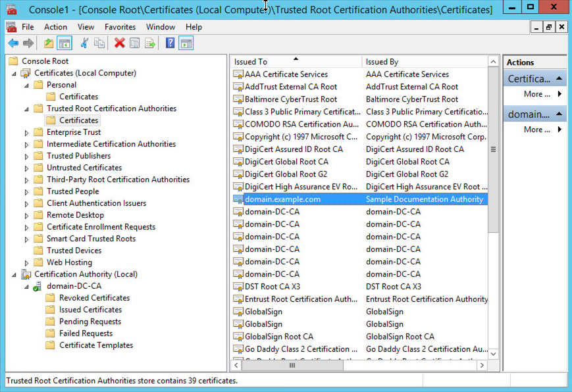This screenshot has width=572, height=392.
Task: Click the Back navigation arrow
Action: pos(14,43)
